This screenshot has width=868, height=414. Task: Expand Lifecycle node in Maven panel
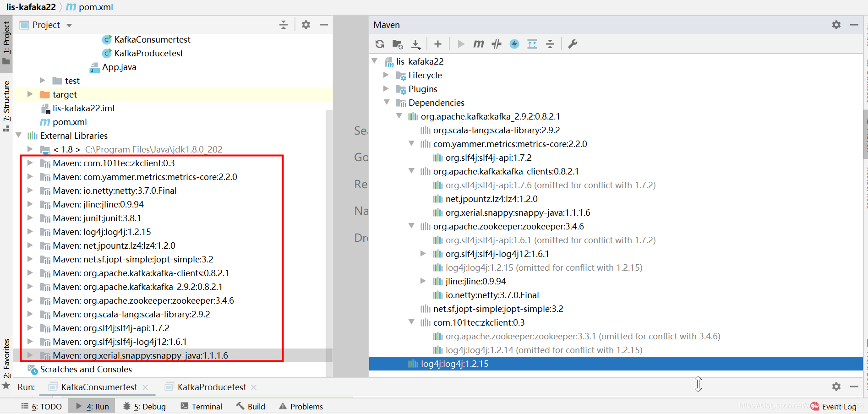coord(386,75)
